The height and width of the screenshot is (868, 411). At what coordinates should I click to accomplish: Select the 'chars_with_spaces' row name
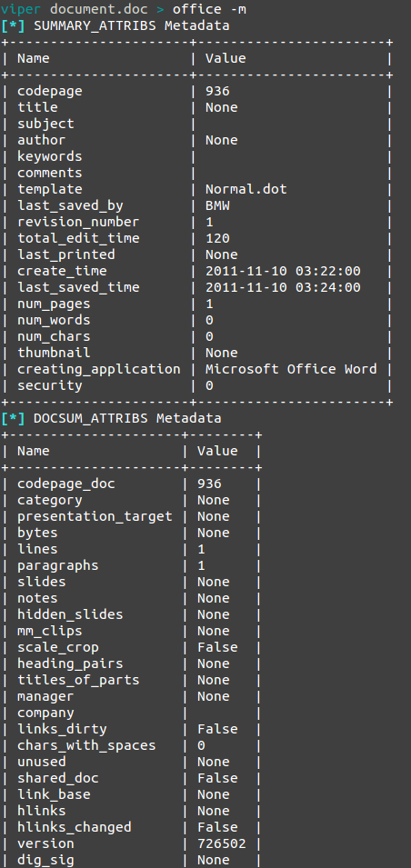click(x=86, y=745)
